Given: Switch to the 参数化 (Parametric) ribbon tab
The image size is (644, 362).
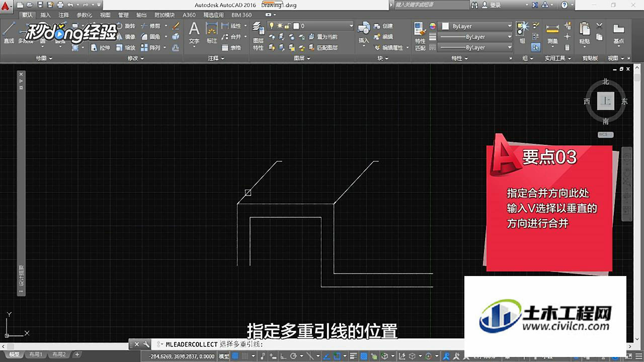Looking at the screenshot, I should pyautogui.click(x=84, y=15).
